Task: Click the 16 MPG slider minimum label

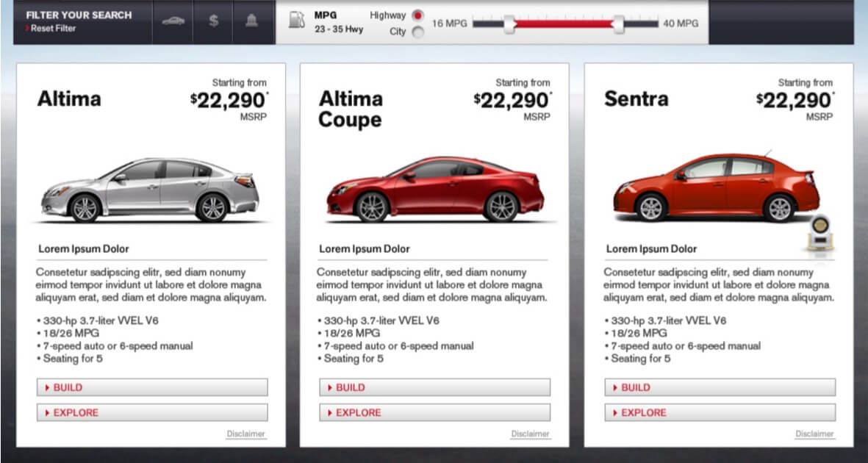Action: (x=450, y=24)
